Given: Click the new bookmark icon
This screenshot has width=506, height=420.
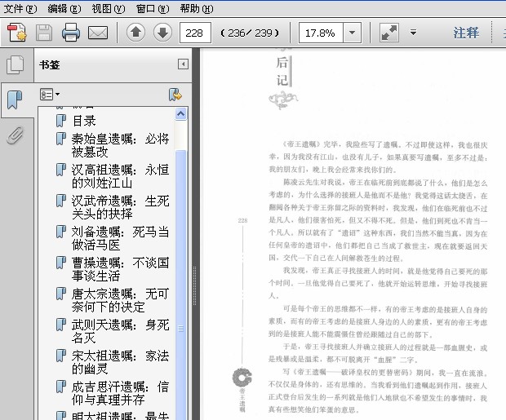Looking at the screenshot, I should point(175,95).
